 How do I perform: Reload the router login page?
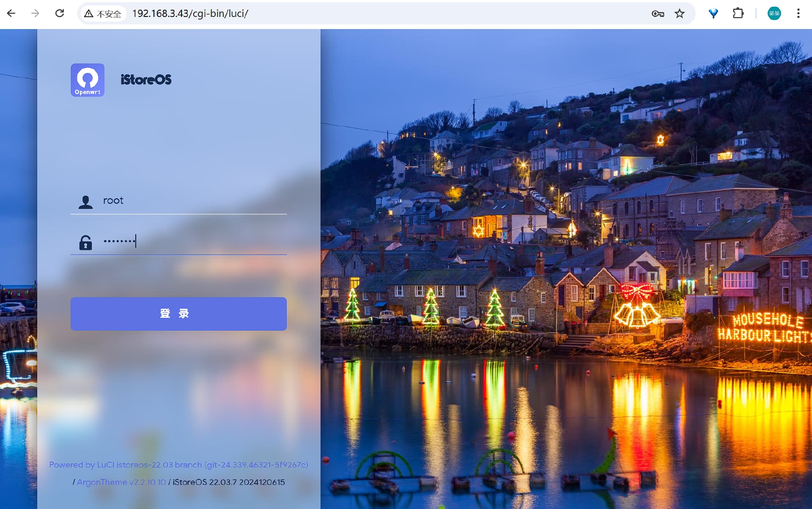pos(60,14)
